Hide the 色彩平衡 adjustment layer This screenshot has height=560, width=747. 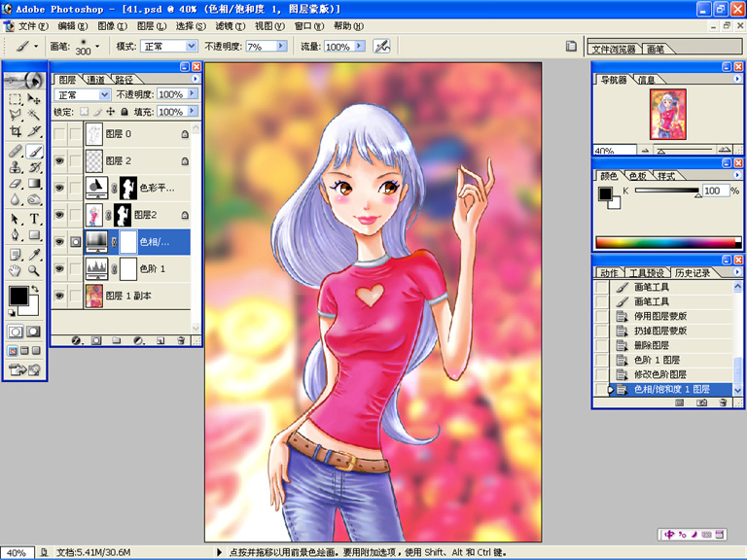(x=59, y=188)
